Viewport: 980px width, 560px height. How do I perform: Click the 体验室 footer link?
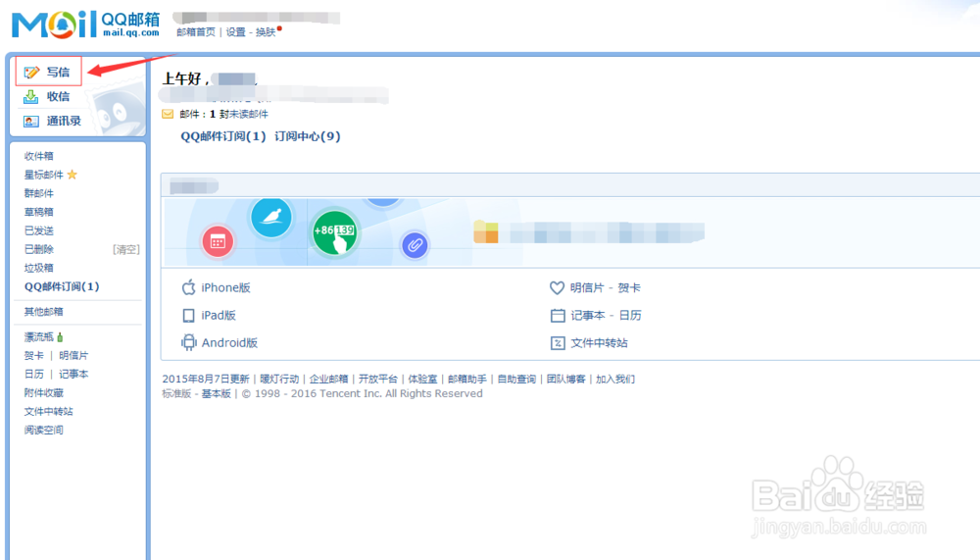[x=422, y=380]
